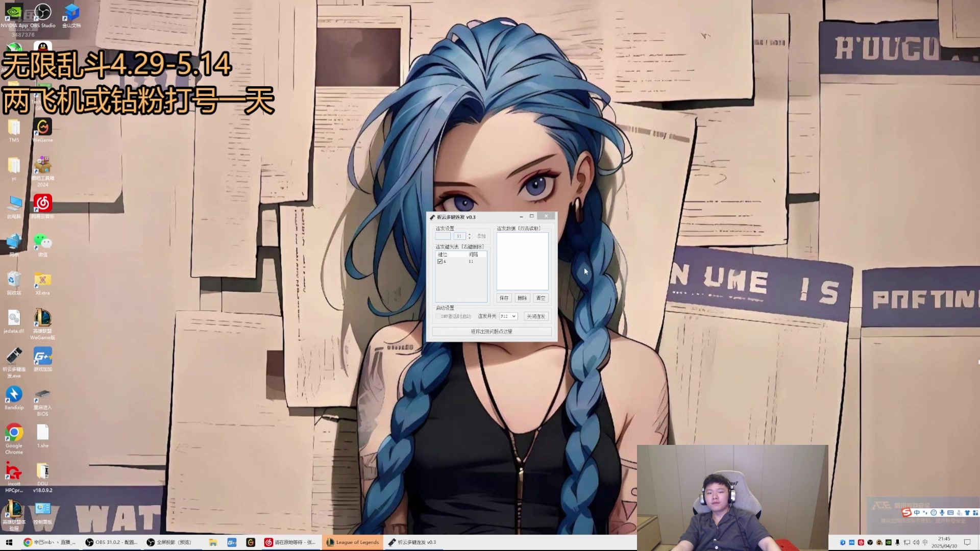Click the 关闭连发 button
980x551 pixels.
click(x=536, y=316)
